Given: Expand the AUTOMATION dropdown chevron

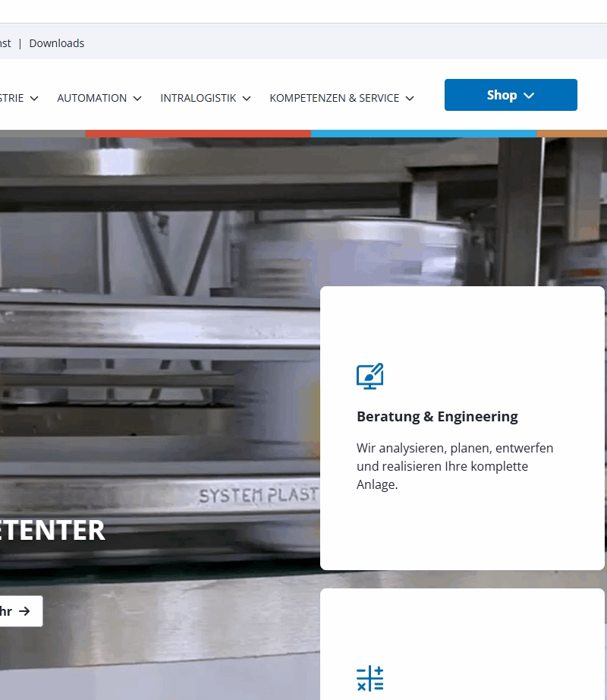Looking at the screenshot, I should coord(137,99).
